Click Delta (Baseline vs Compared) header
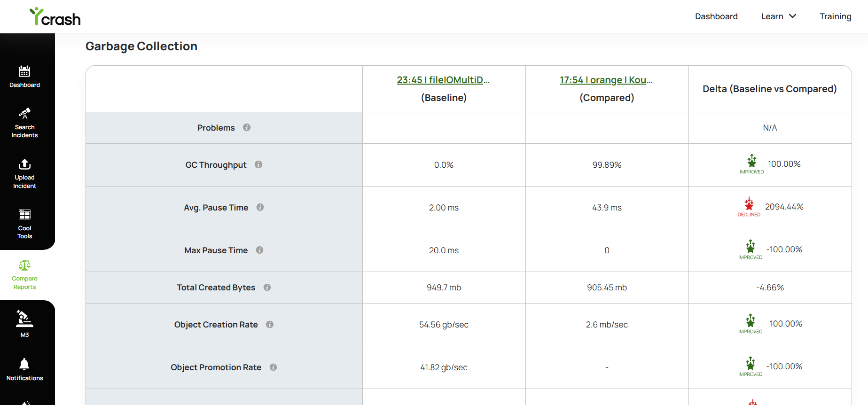868x405 pixels. click(770, 89)
